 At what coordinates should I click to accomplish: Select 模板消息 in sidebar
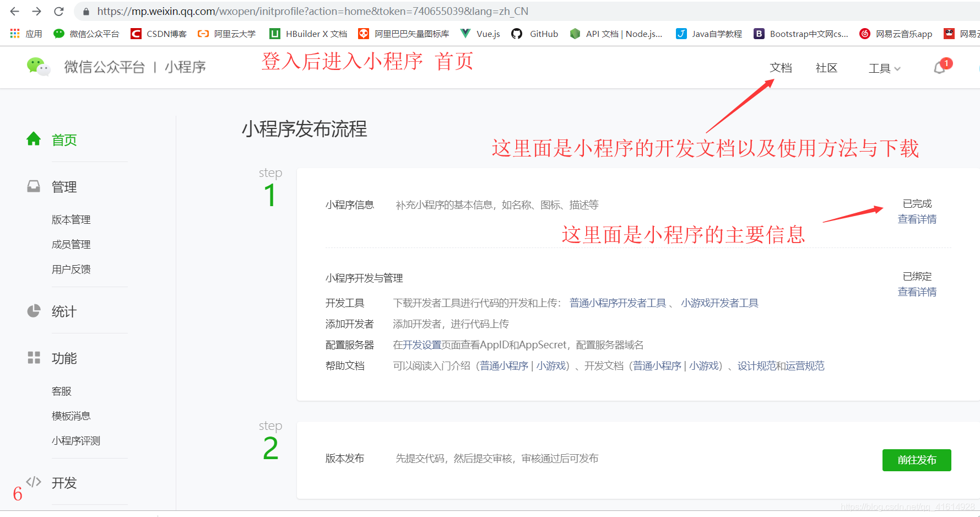(71, 416)
